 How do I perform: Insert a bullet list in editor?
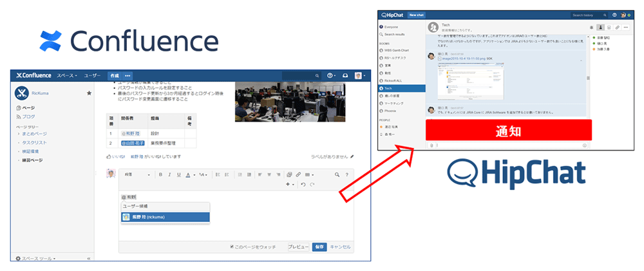[x=218, y=174]
